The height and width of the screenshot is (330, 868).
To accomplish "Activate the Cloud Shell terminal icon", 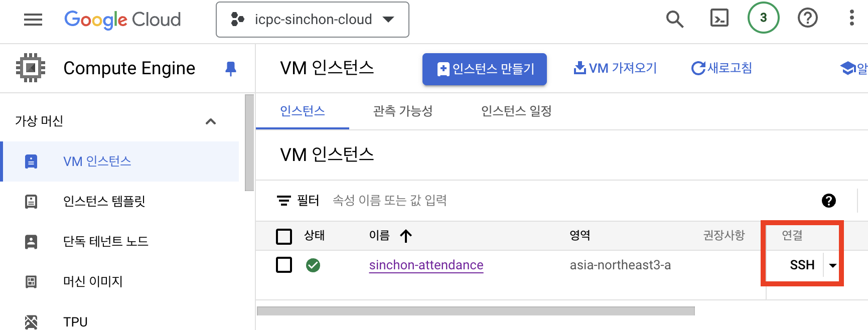I will pos(718,19).
